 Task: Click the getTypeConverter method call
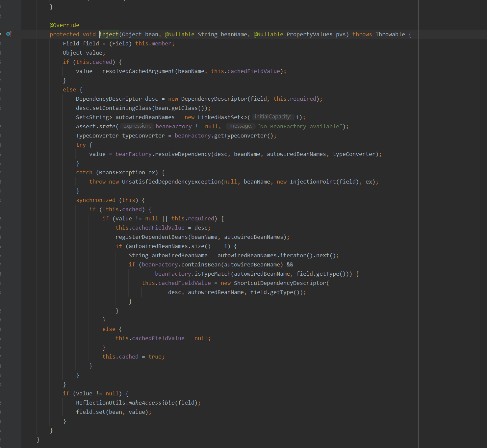[241, 136]
